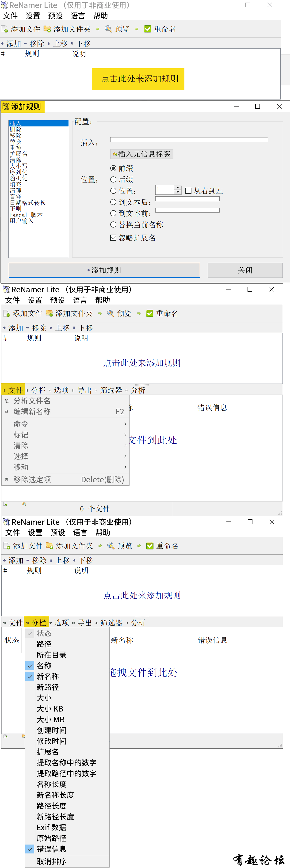Image resolution: width=290 pixels, height=868 pixels.
Task: Click 预览 magnifier icon in window with 分栏 menu open
Action: (x=111, y=546)
